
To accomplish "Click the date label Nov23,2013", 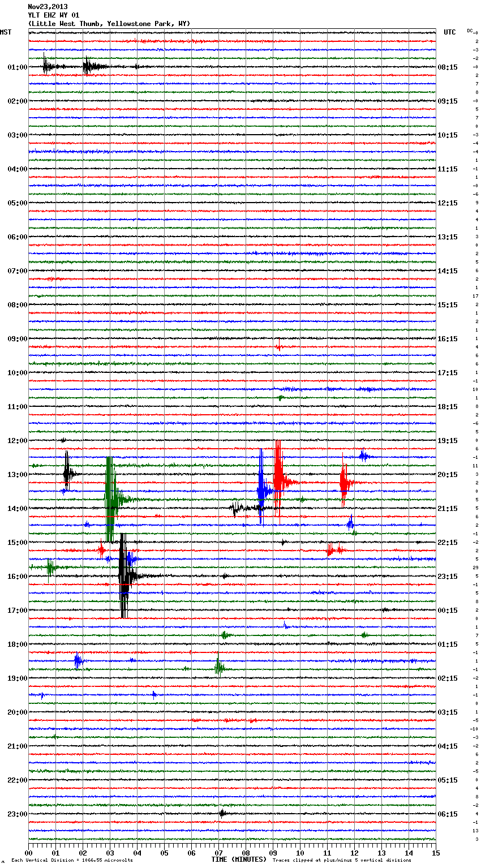I will coord(48,7).
